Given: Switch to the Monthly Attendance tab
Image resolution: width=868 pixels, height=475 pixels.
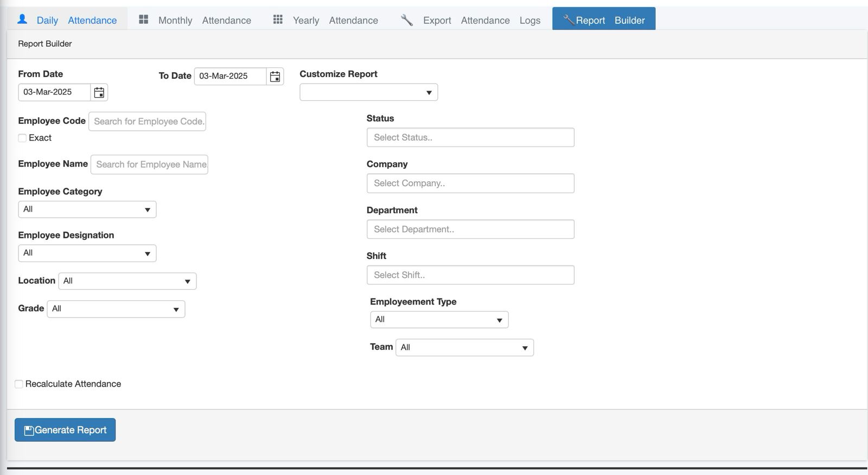Looking at the screenshot, I should [x=204, y=20].
